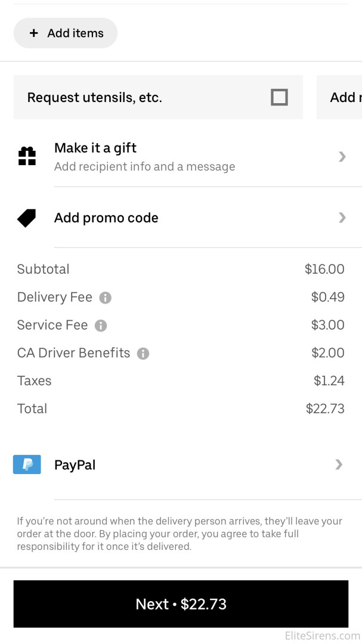Expand PayPal payment options chevron

coord(339,465)
